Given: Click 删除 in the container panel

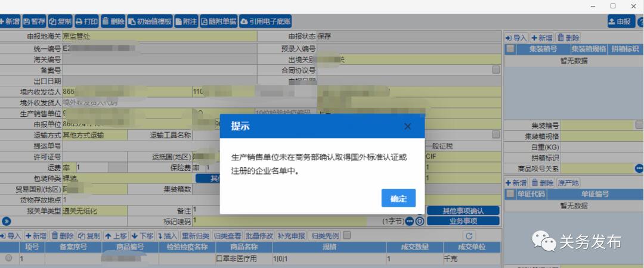Looking at the screenshot, I should (x=568, y=38).
